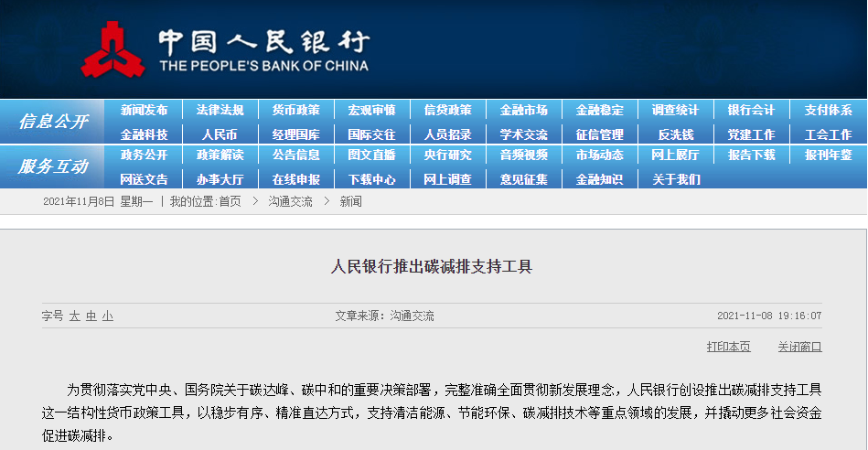Select 政策解读 navigation link
The width and height of the screenshot is (868, 450).
click(x=220, y=155)
